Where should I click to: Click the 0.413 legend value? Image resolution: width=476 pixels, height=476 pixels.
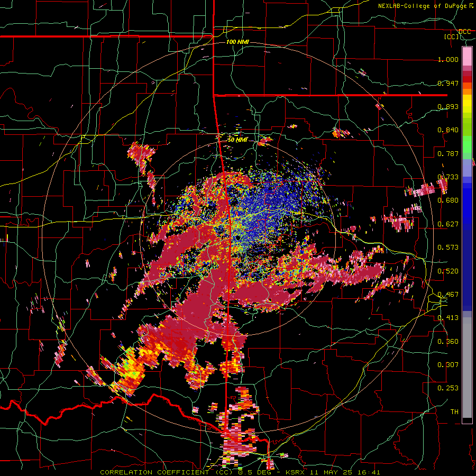(x=448, y=318)
